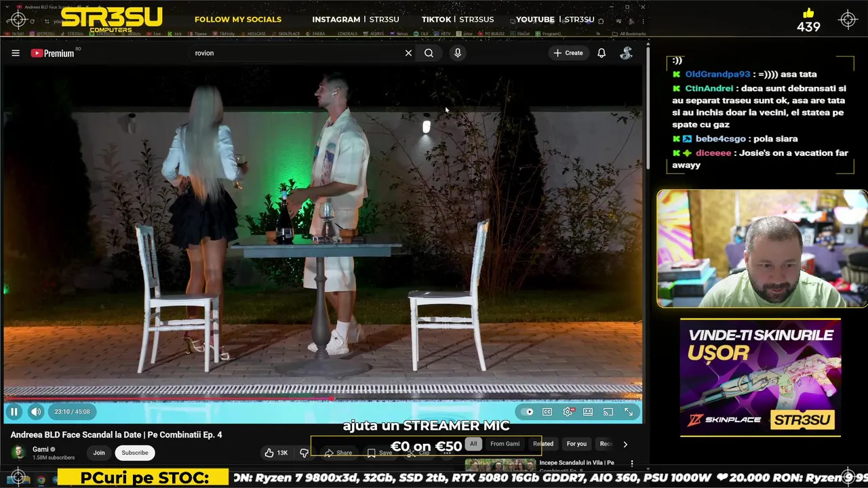Switch the player to theater mode
This screenshot has width=868, height=488.
588,411
